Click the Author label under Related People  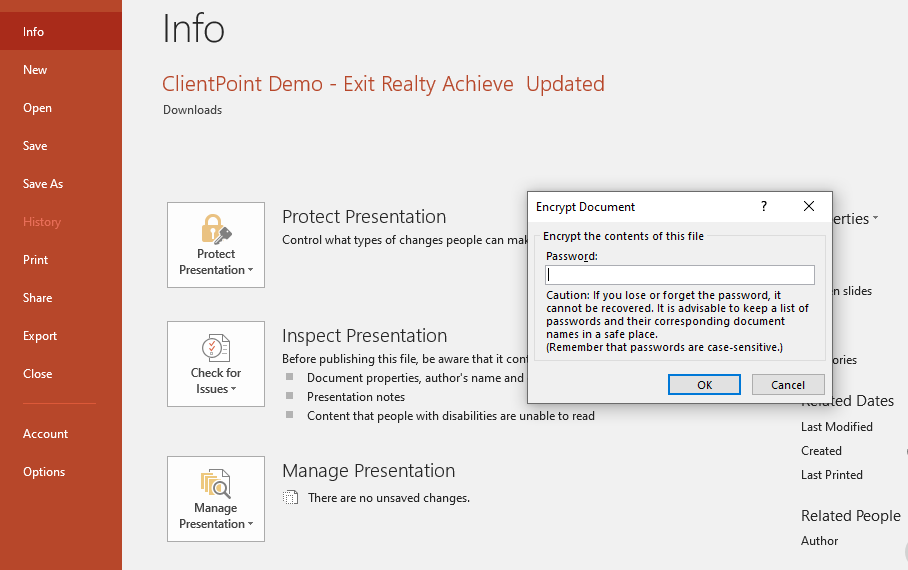point(819,540)
